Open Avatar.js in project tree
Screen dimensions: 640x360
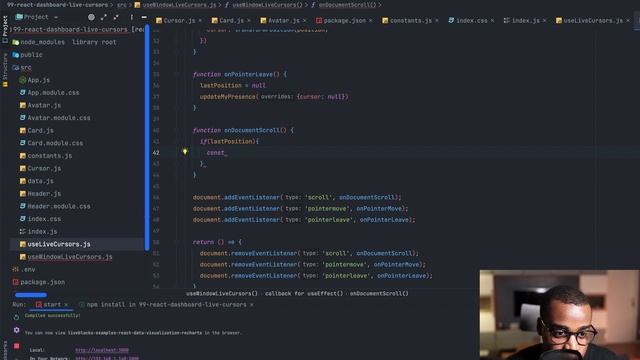pyautogui.click(x=44, y=105)
